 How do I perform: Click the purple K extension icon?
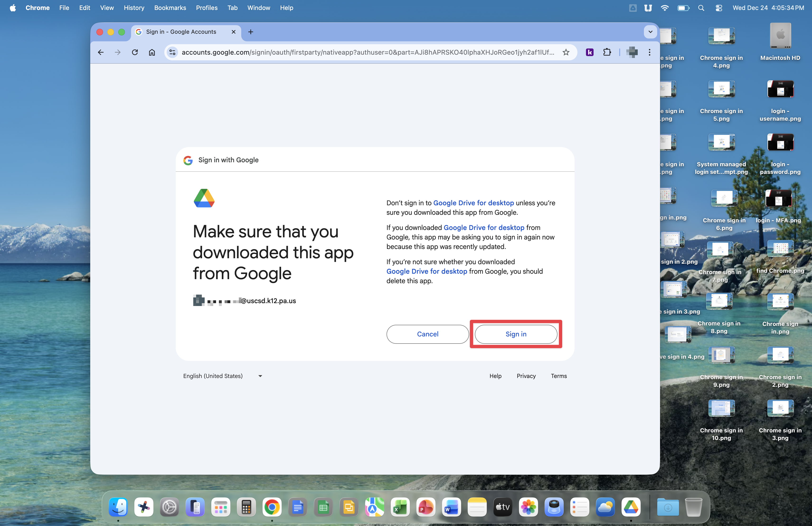(590, 52)
